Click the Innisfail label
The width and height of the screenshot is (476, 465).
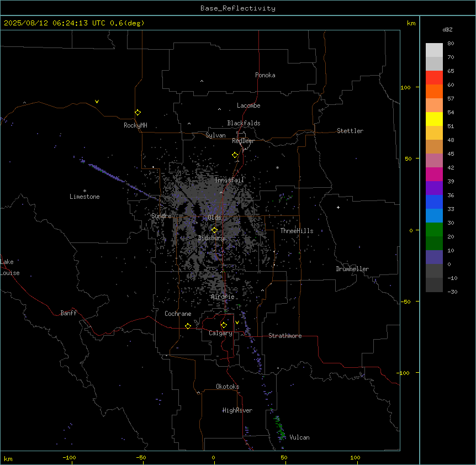tap(229, 180)
